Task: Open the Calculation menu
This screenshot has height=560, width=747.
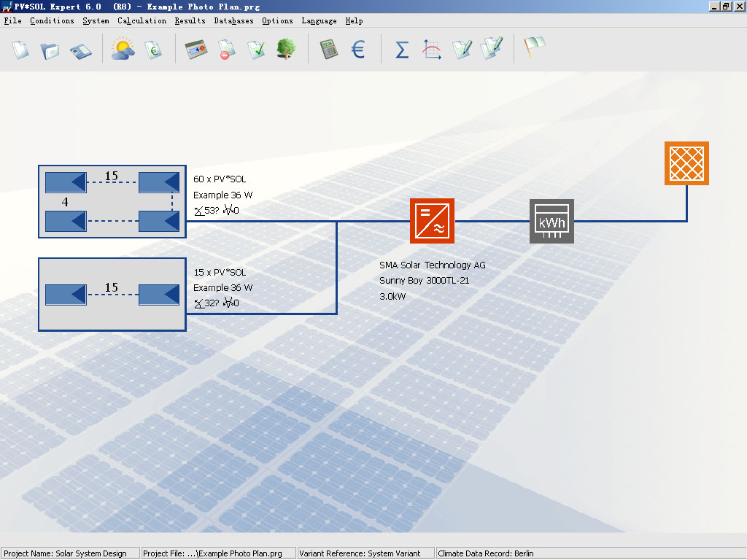Action: point(142,20)
